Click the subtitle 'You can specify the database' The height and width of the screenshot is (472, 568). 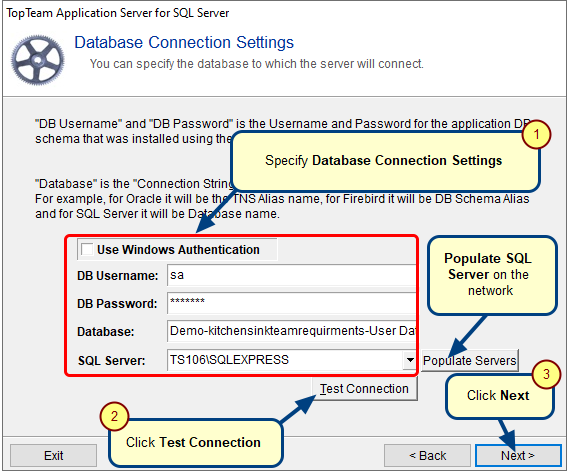(x=256, y=64)
